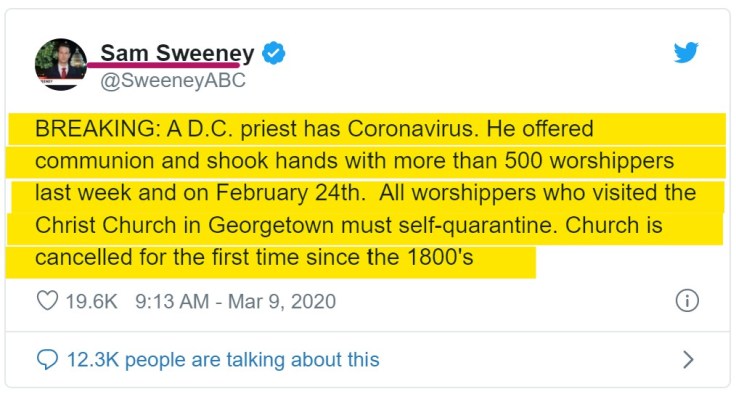The width and height of the screenshot is (736, 402).
Task: Open the Sam Sweeney display name
Action: coord(177,54)
